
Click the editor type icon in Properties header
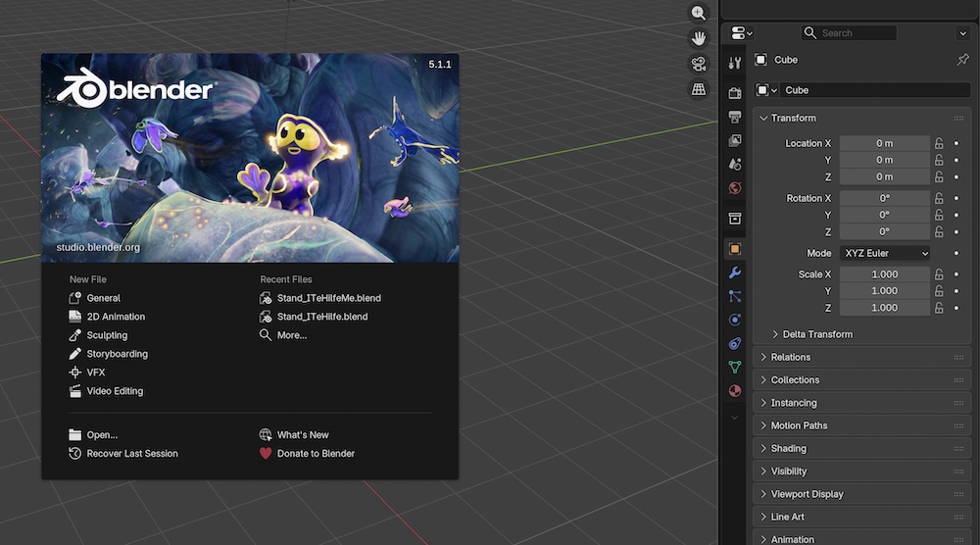point(741,33)
